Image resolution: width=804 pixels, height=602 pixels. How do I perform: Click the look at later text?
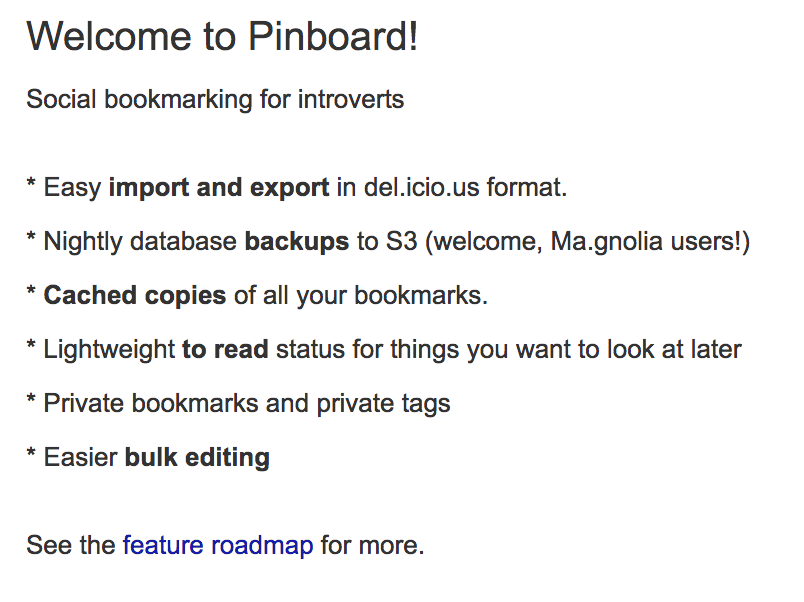click(x=674, y=350)
